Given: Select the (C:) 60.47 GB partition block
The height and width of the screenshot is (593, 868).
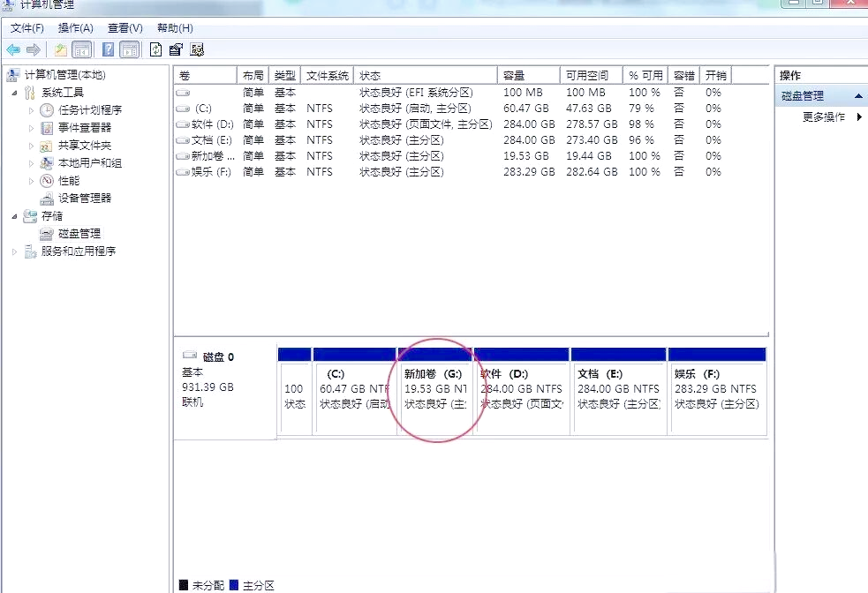Looking at the screenshot, I should 355,391.
